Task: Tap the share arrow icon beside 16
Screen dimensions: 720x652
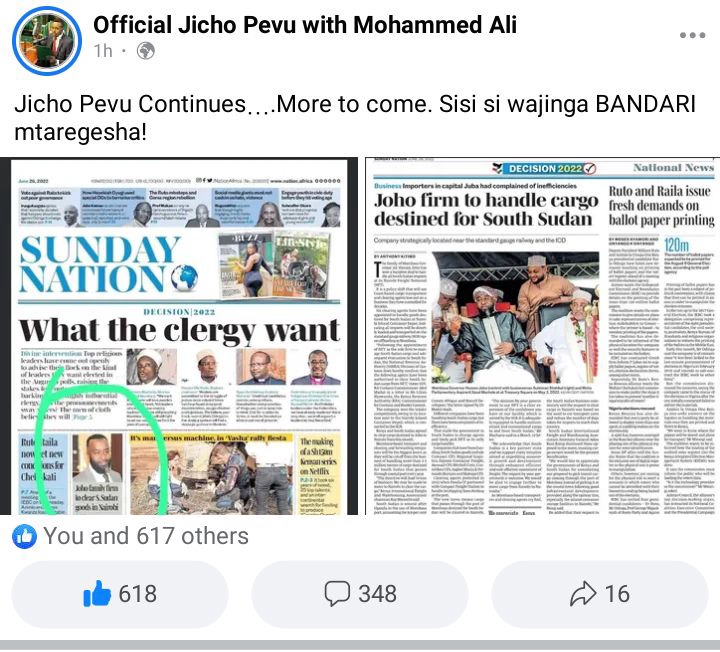Action: pyautogui.click(x=583, y=593)
